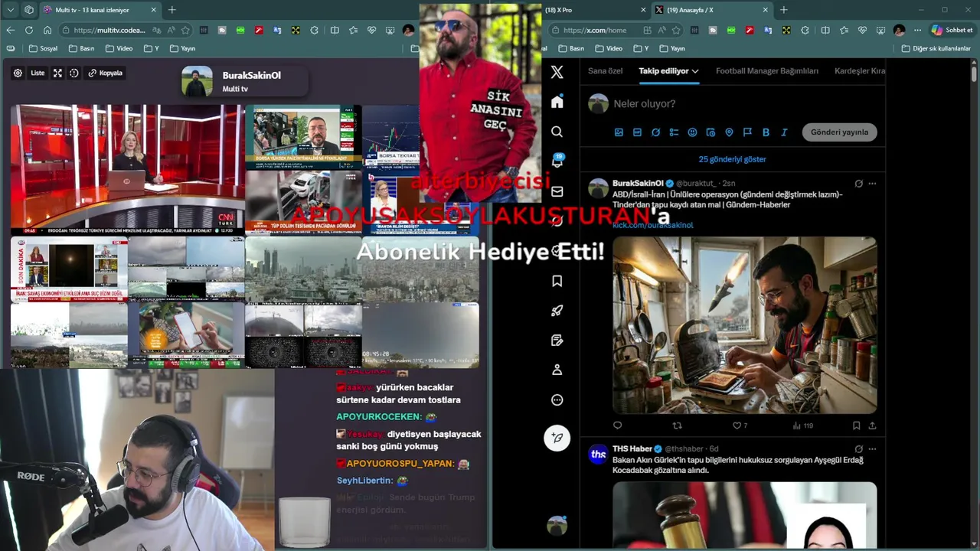Click the X page vertical scrollbar
The image size is (980, 551).
pyautogui.click(x=974, y=75)
